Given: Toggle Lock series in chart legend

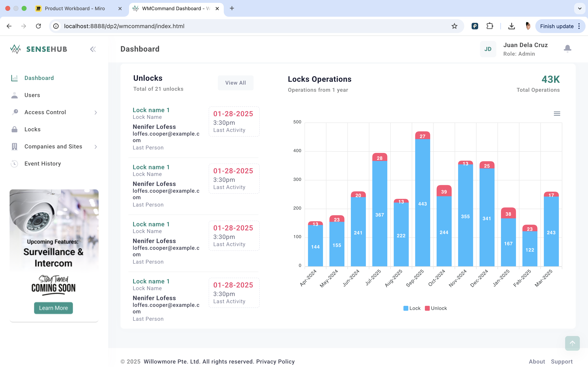Looking at the screenshot, I should click(412, 308).
